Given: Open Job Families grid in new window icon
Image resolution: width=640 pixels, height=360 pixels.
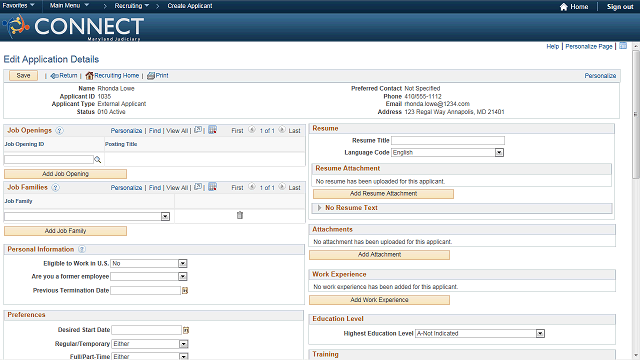Looking at the screenshot, I should (198, 187).
